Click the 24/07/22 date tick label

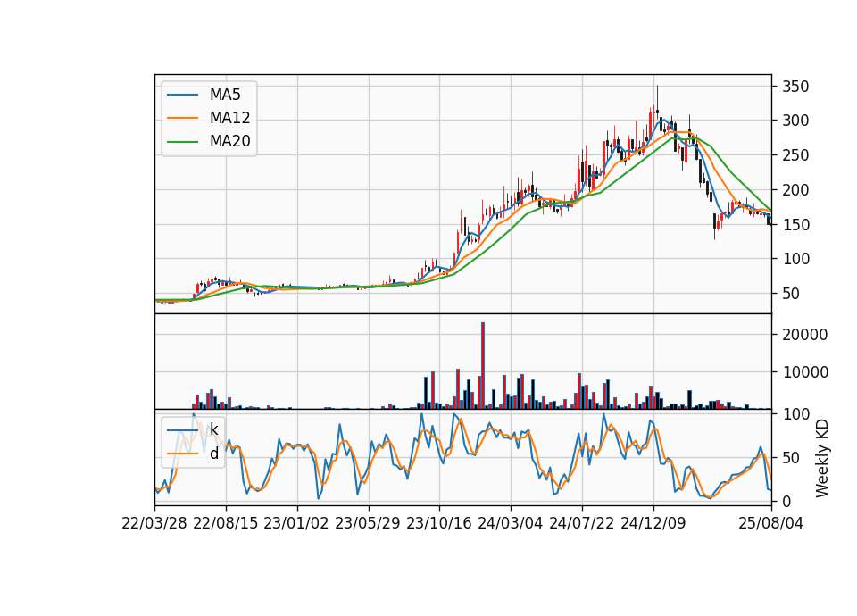[581, 523]
